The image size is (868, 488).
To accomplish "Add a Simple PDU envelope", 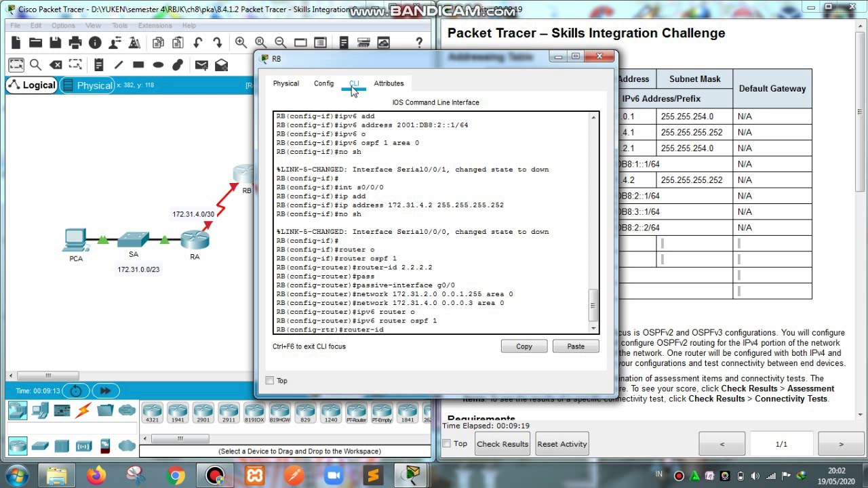I will (x=201, y=65).
